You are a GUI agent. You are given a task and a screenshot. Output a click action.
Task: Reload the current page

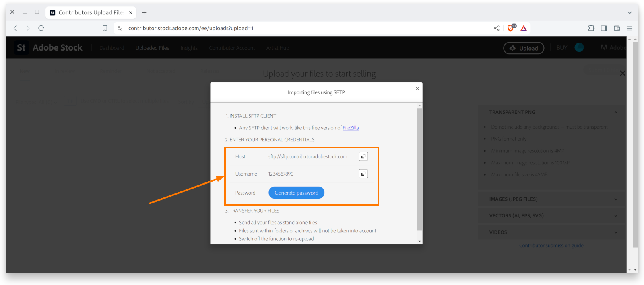[41, 28]
